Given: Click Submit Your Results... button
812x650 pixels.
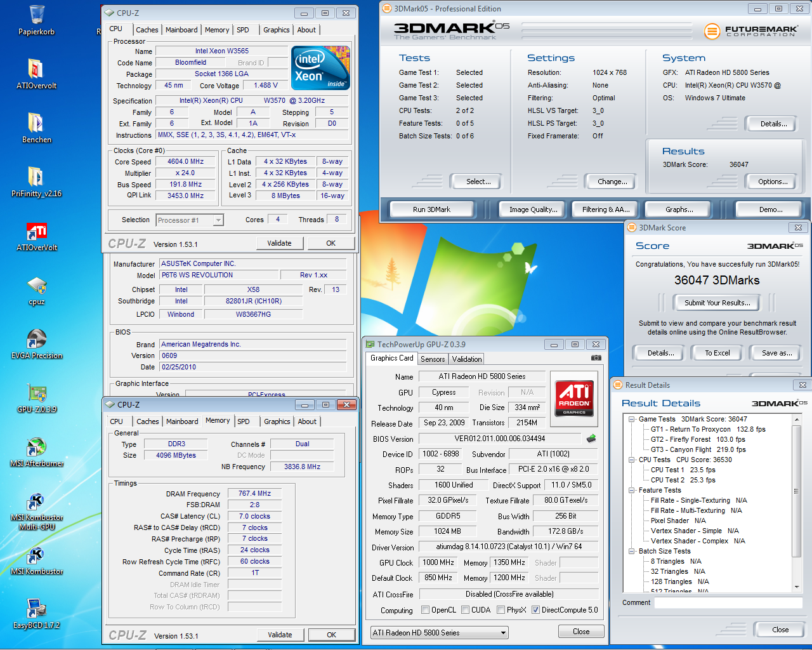Looking at the screenshot, I should [717, 303].
